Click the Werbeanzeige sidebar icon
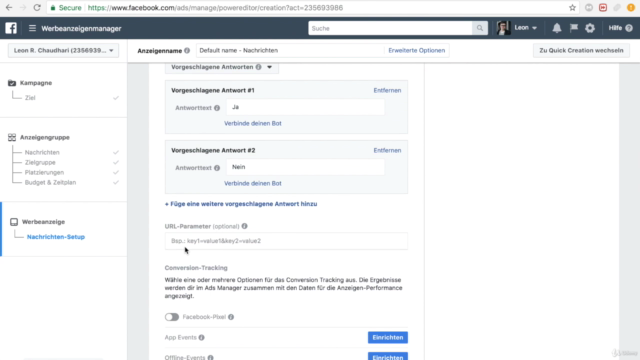The image size is (640, 360). pos(14,222)
